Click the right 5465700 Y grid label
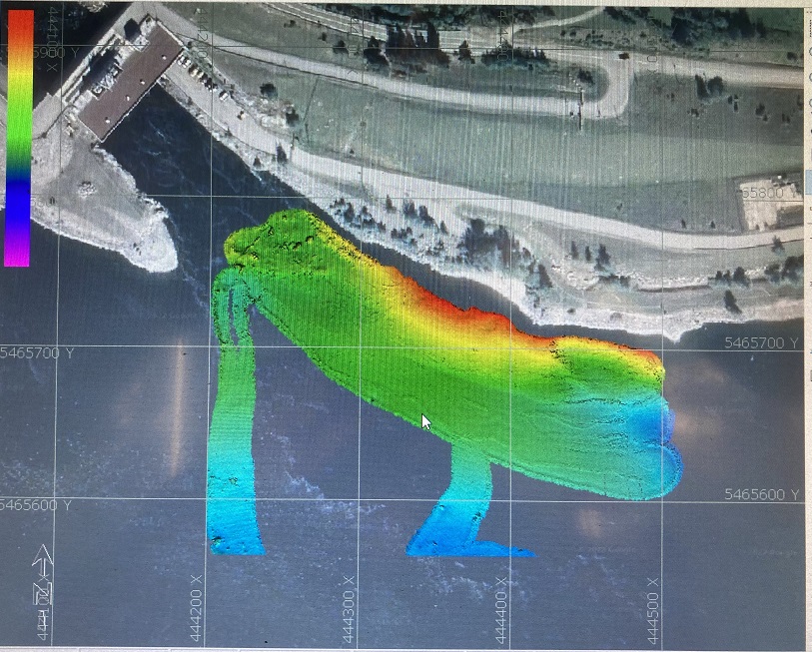 763,343
